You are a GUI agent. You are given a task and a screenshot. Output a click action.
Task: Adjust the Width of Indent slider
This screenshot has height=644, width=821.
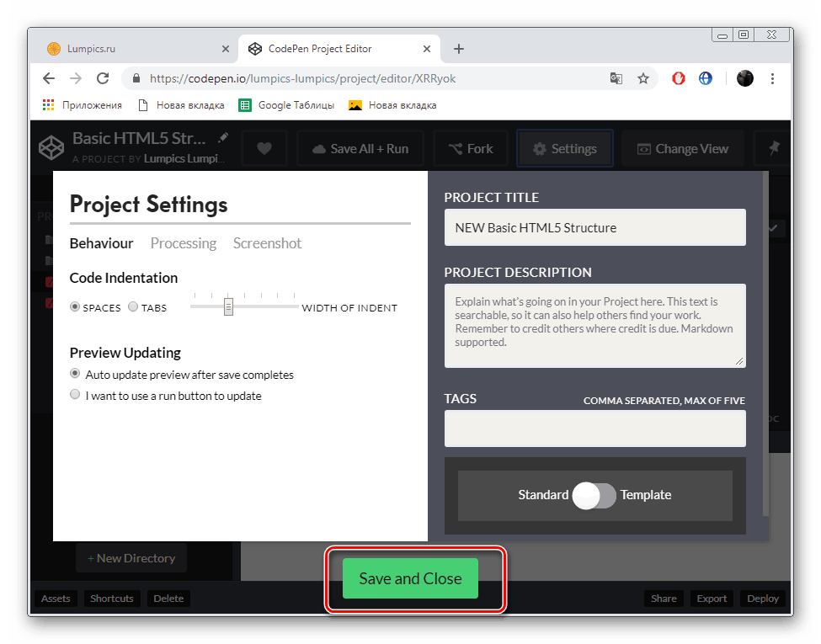[x=228, y=306]
